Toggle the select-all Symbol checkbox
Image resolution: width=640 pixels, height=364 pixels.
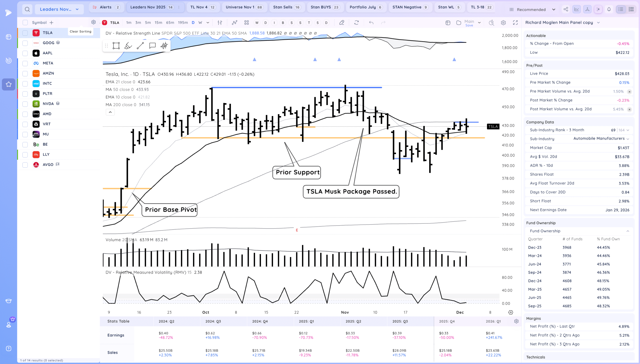pos(25,23)
